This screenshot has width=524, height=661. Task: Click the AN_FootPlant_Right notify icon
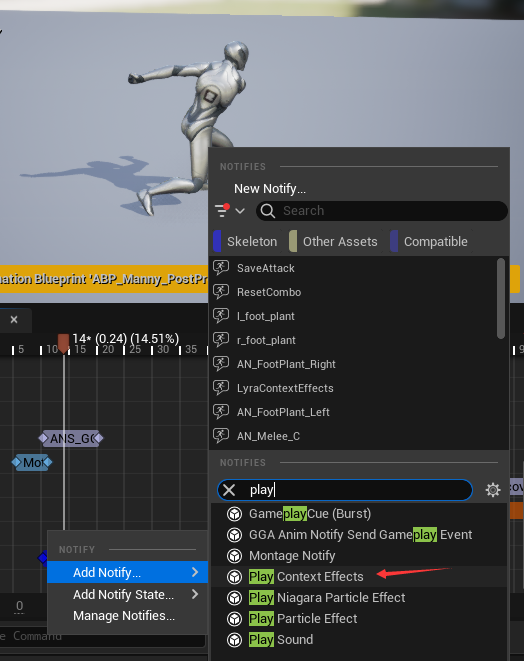(x=221, y=364)
